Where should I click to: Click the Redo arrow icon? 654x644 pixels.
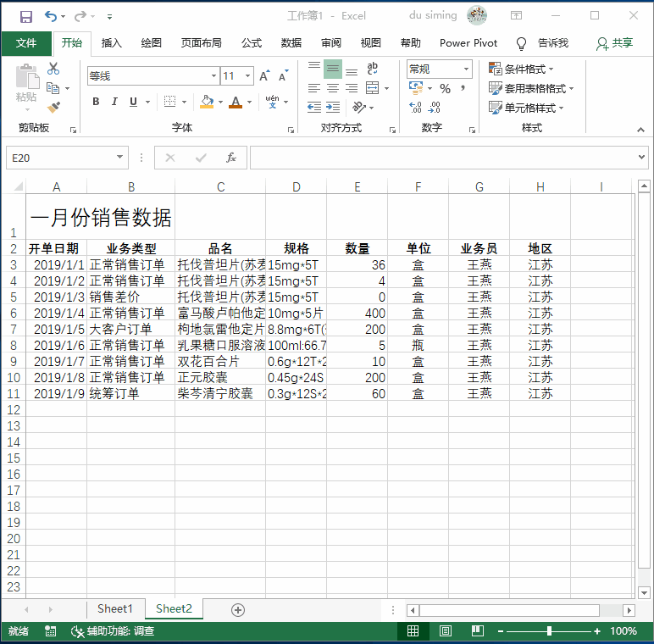(x=80, y=16)
